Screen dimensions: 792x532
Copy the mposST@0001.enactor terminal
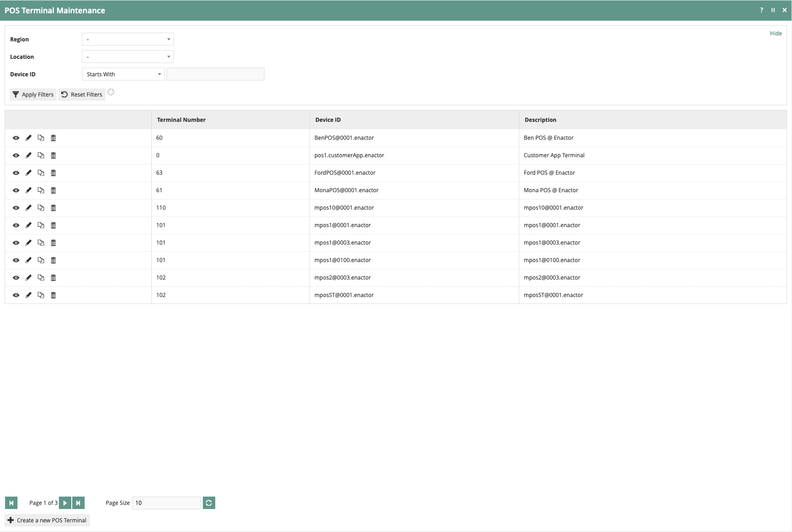[x=41, y=295]
